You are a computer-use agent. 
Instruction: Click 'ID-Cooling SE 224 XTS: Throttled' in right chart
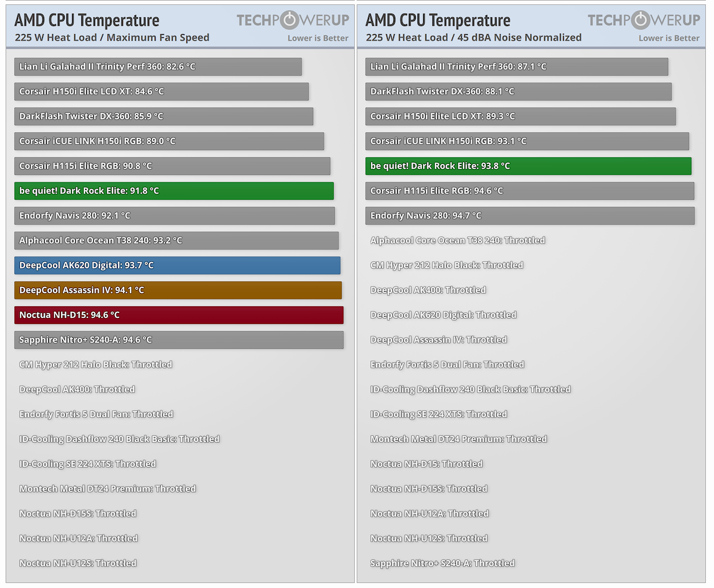coord(439,414)
